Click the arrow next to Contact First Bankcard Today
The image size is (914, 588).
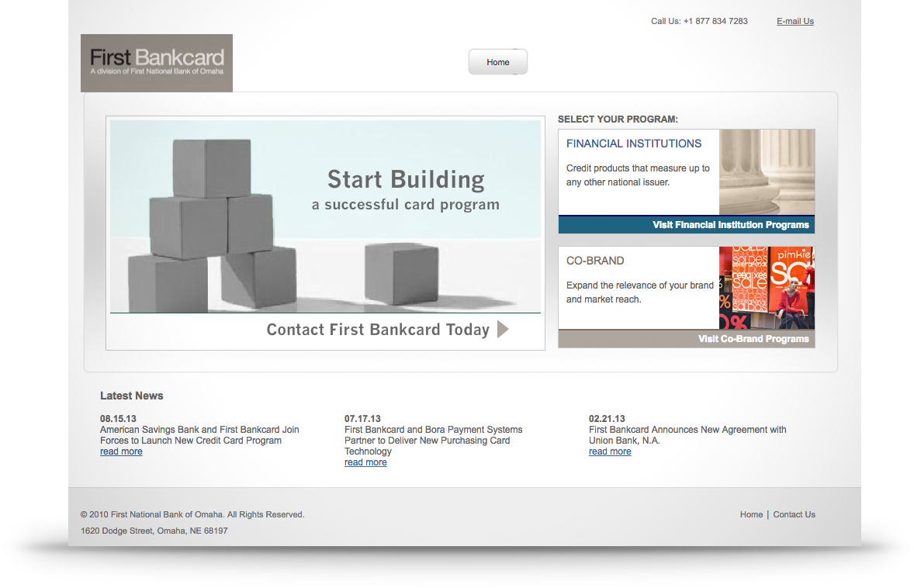503,330
